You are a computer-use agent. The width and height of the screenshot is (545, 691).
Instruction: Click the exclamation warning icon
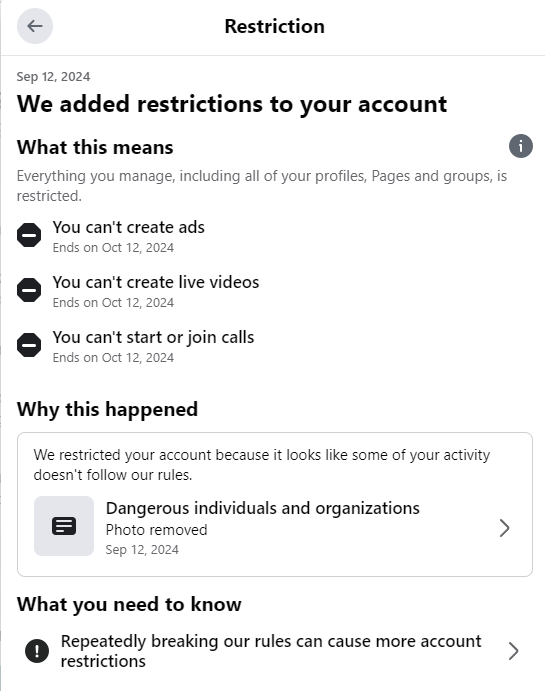tap(37, 650)
